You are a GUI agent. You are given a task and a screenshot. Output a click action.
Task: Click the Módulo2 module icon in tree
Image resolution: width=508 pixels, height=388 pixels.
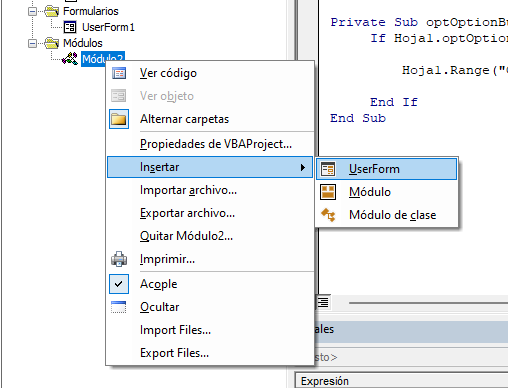click(x=70, y=59)
